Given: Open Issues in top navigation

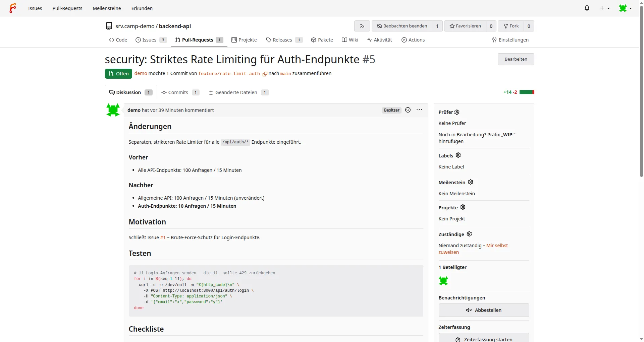Looking at the screenshot, I should coord(35,8).
